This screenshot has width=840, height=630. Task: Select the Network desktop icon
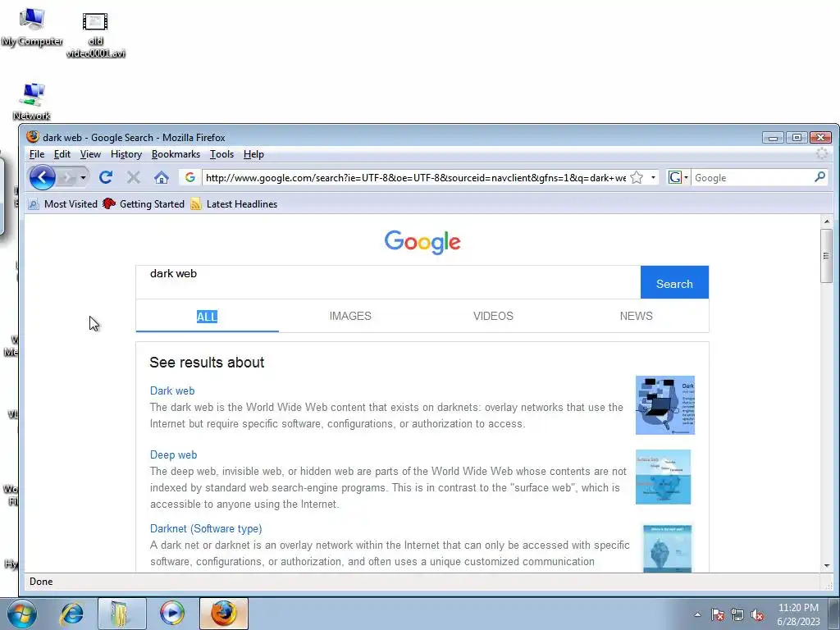tap(32, 102)
